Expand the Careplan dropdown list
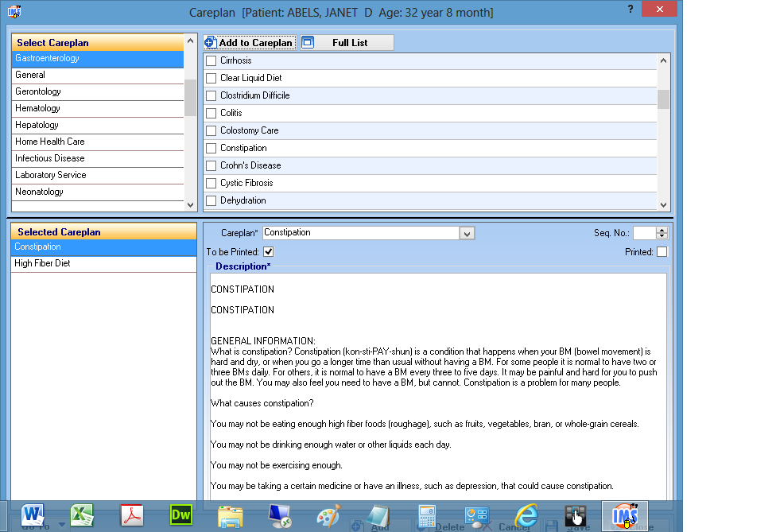Image resolution: width=776 pixels, height=532 pixels. point(468,233)
